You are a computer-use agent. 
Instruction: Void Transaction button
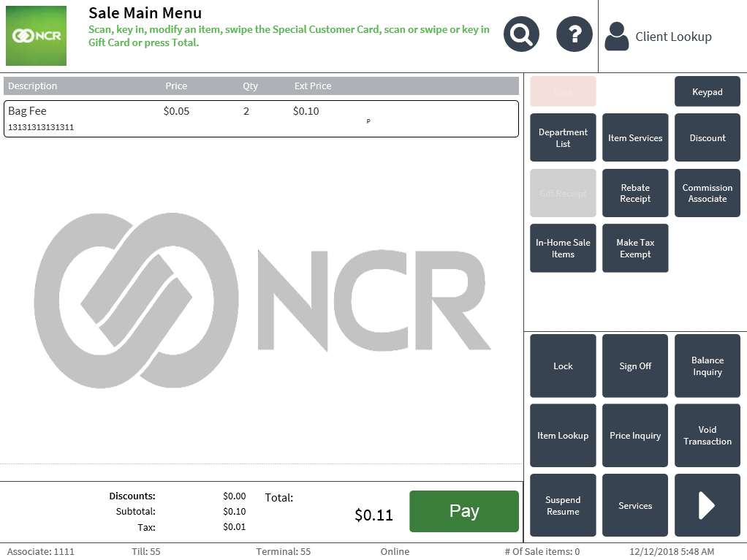707,436
